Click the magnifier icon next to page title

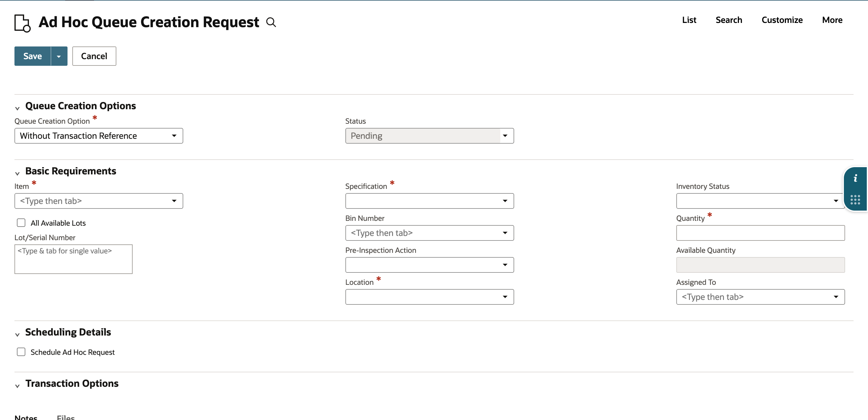coord(271,22)
